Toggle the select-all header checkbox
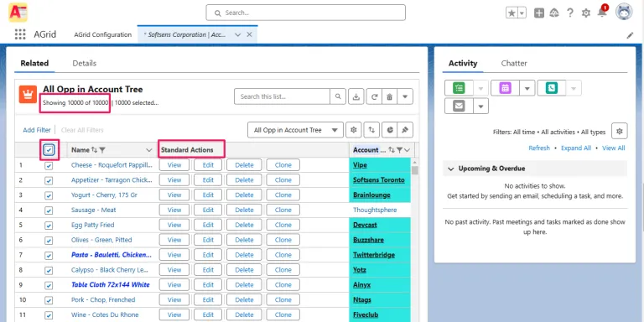This screenshot has width=644, height=322. 49,150
